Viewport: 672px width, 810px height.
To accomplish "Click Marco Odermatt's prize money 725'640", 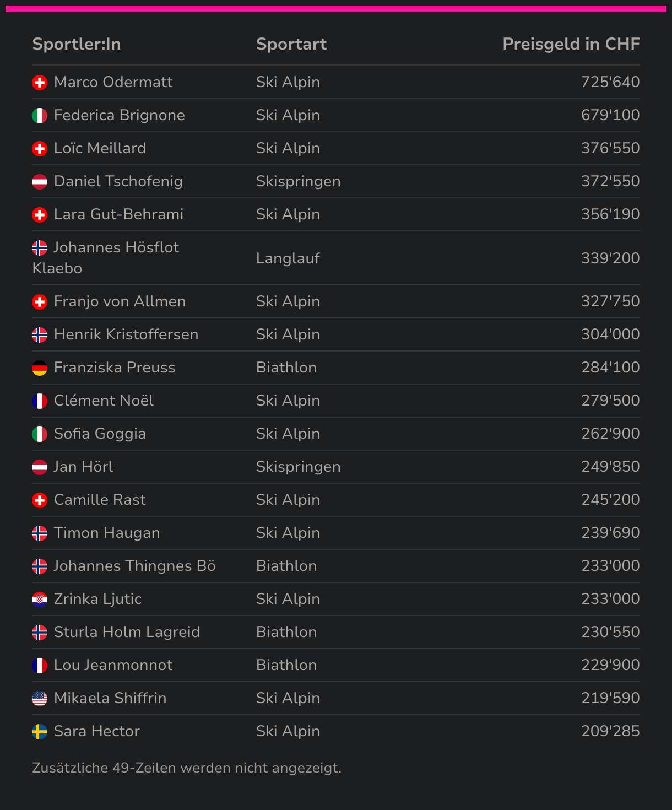I will pos(610,82).
